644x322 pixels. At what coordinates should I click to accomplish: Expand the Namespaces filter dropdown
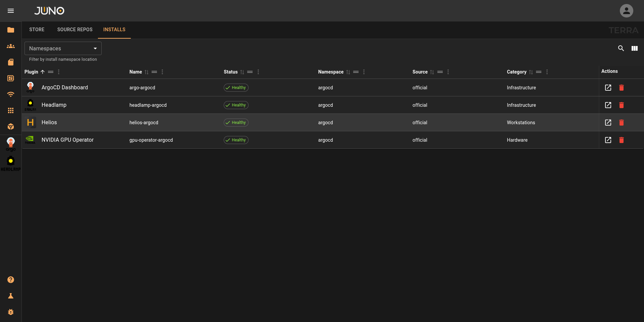(x=63, y=48)
